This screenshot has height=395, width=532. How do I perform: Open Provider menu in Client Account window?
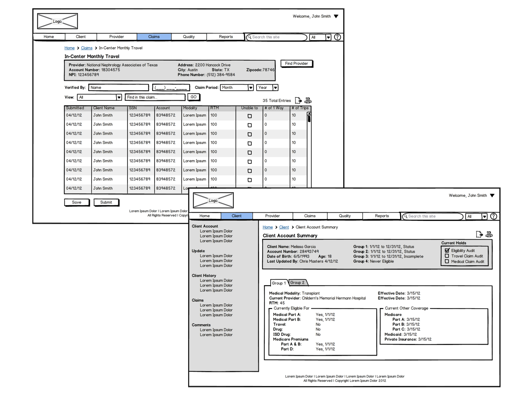point(272,216)
